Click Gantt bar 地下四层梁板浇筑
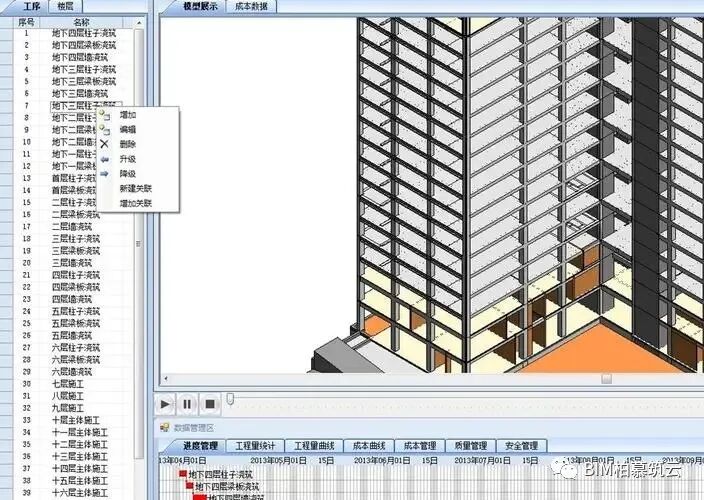The height and width of the screenshot is (500, 704). coord(189,486)
